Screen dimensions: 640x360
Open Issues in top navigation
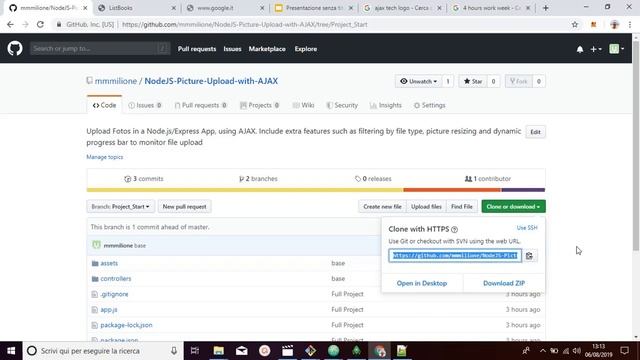click(232, 49)
